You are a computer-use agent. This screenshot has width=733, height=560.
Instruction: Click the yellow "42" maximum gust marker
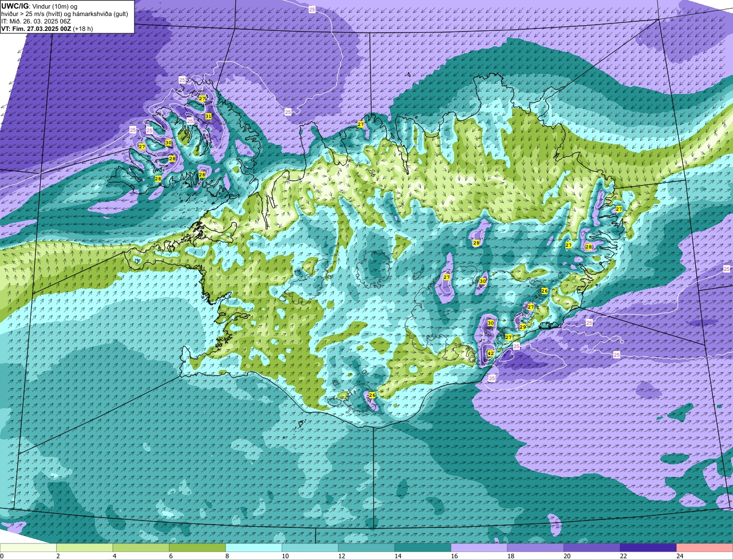coord(490,353)
